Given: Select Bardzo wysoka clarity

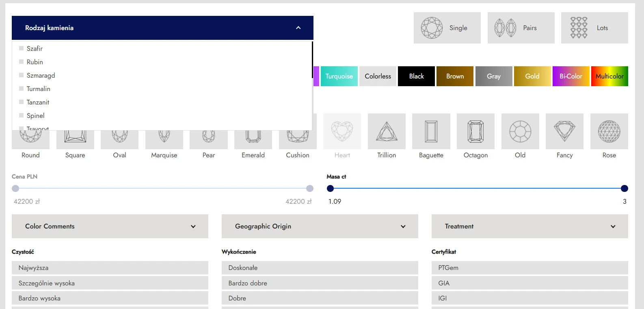Looking at the screenshot, I should (110, 298).
